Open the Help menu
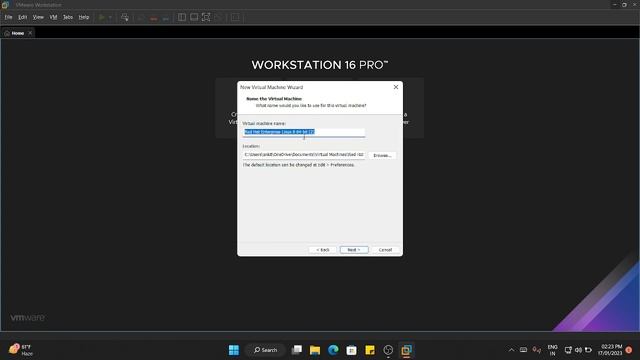The image size is (640, 360). coord(84,17)
